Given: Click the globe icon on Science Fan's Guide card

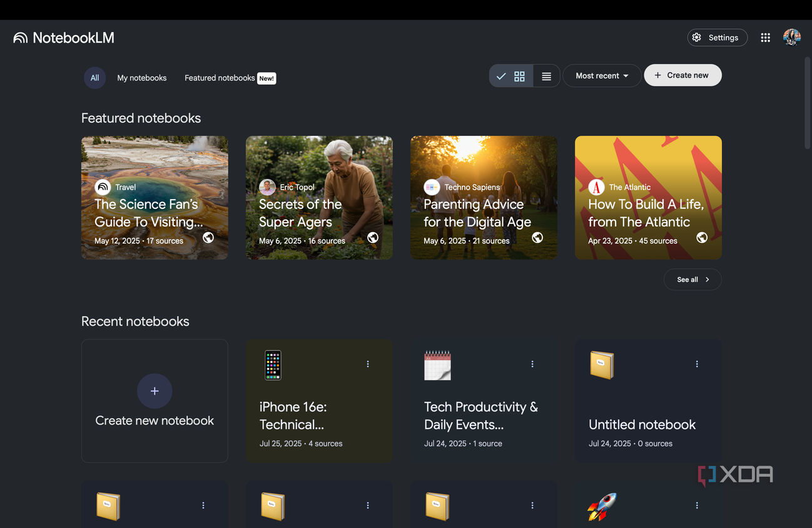Looking at the screenshot, I should point(208,238).
